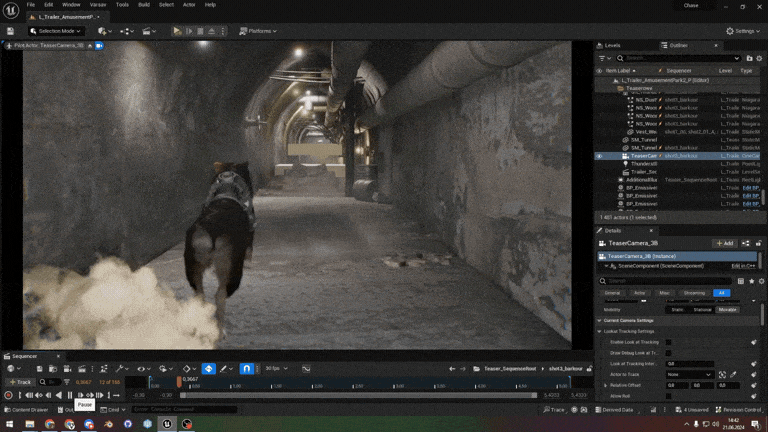Toggle the blue Sequencer snapping magnet icon
The height and width of the screenshot is (432, 768).
(246, 368)
